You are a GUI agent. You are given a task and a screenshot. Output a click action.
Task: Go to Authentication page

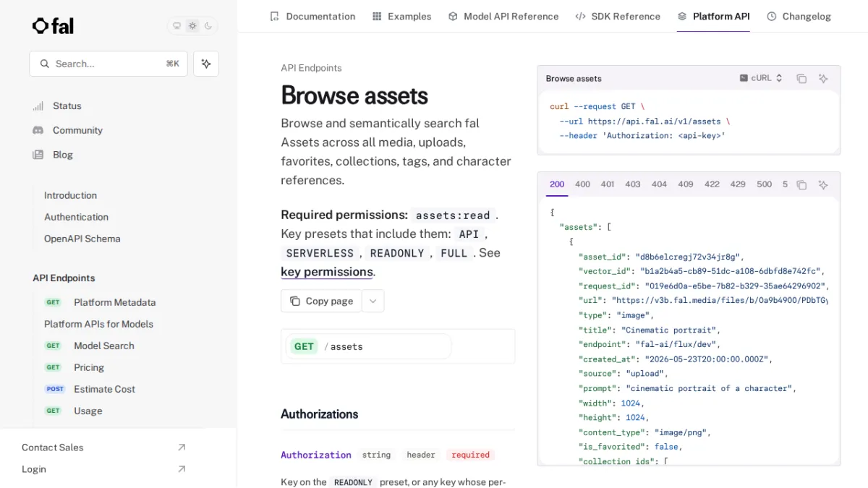tap(76, 217)
